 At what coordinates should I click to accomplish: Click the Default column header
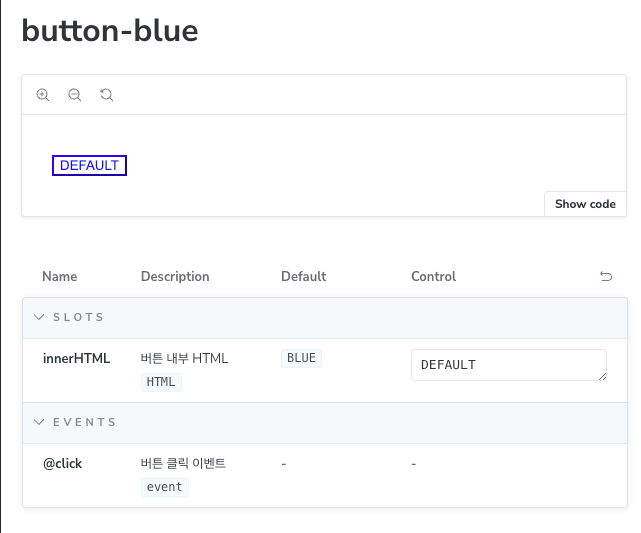click(x=304, y=277)
